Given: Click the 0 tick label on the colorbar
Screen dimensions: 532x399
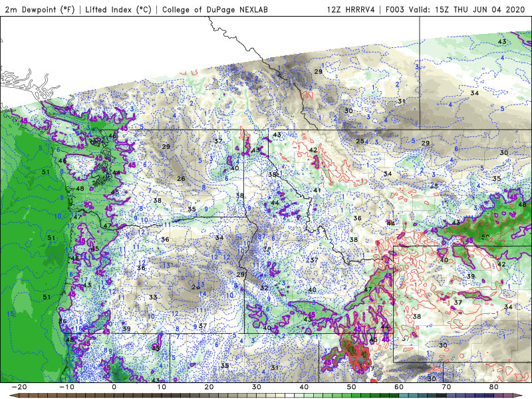Looking at the screenshot, I should pos(114,387).
